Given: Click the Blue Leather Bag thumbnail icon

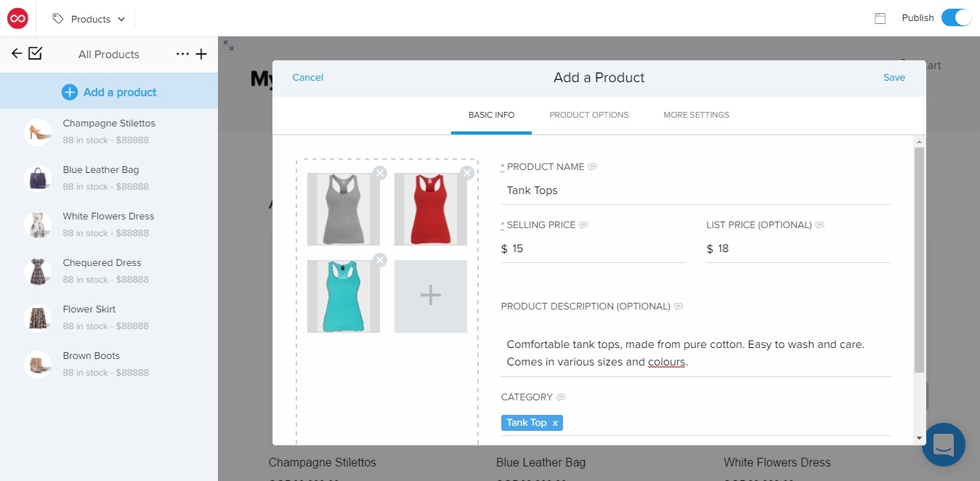Looking at the screenshot, I should pos(38,179).
